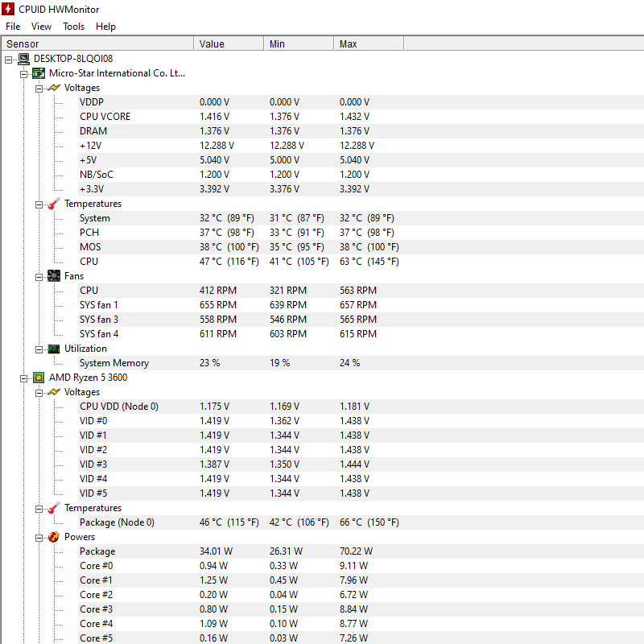Image resolution: width=644 pixels, height=644 pixels.
Task: Select the CPU VDD (Node 0) row
Action: 361,407
